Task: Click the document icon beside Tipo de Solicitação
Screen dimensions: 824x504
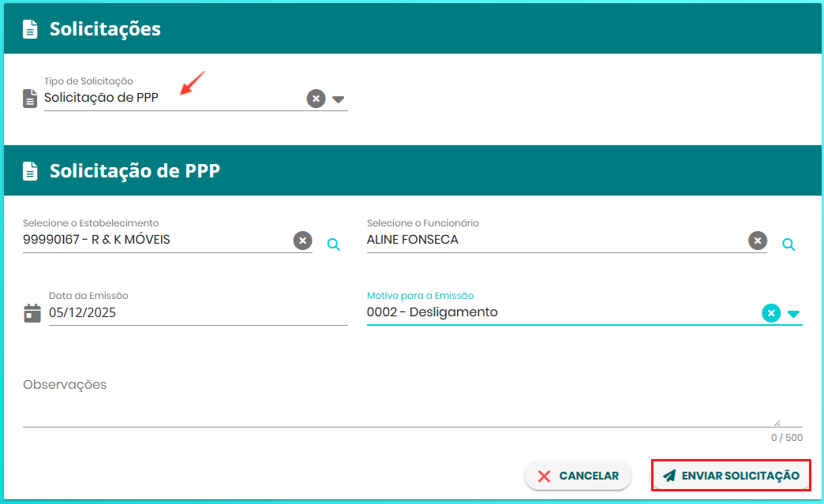Action: pos(30,99)
